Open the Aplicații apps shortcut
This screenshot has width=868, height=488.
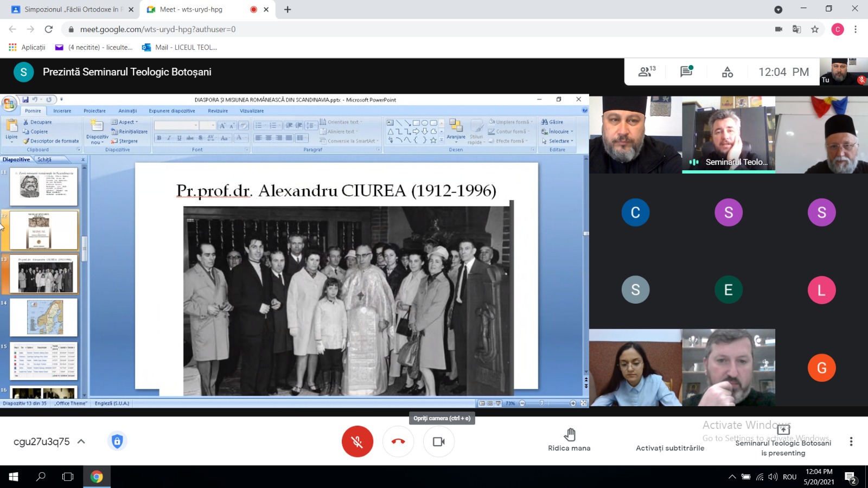tap(27, 47)
